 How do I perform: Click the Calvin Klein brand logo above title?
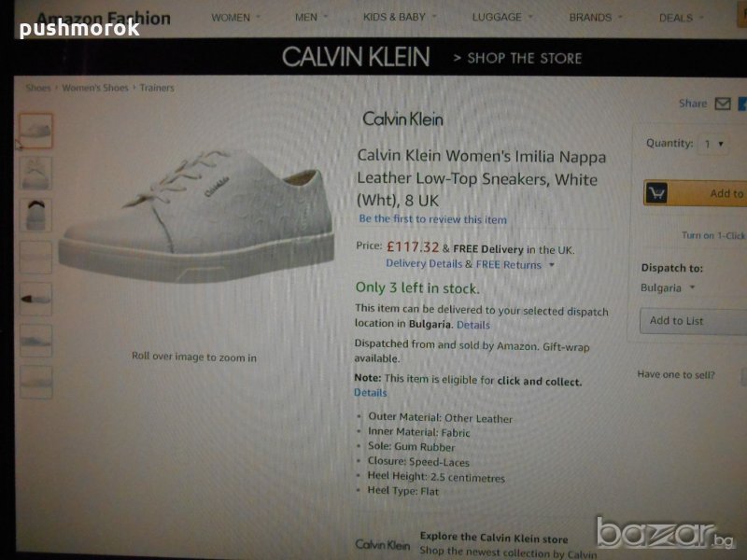pyautogui.click(x=402, y=119)
